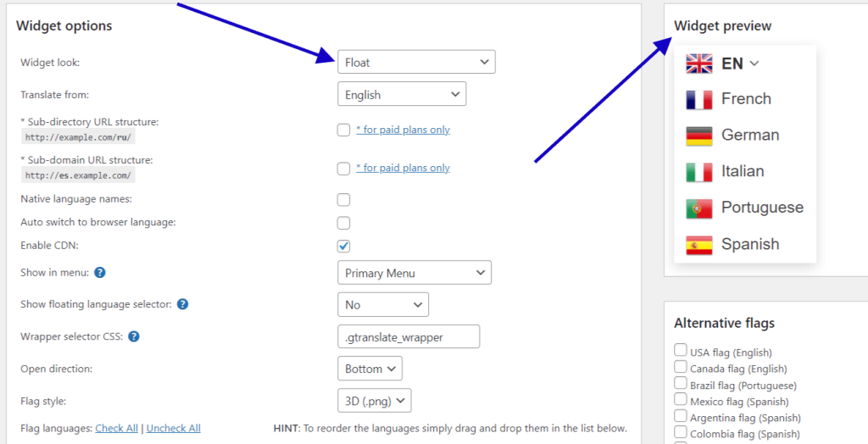The width and height of the screenshot is (868, 444).
Task: Select Italian in widget preview
Action: (743, 172)
